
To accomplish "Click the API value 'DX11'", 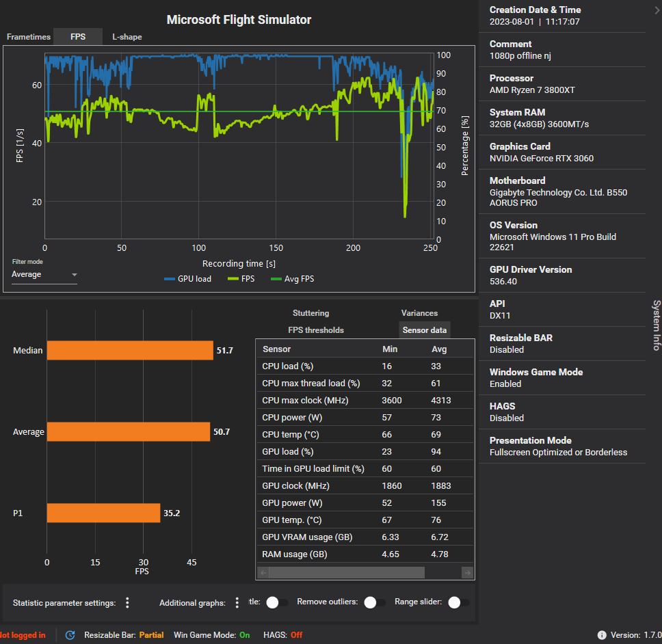I will [500, 316].
